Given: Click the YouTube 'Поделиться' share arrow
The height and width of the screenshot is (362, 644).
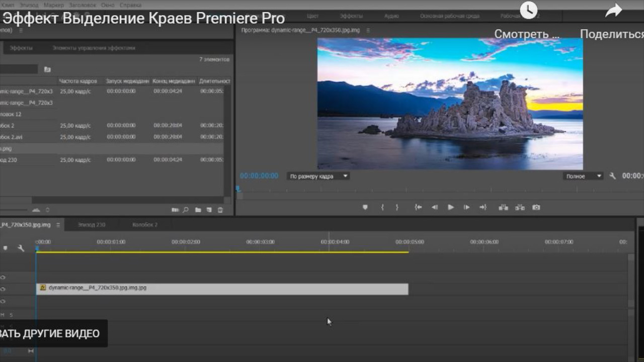Looking at the screenshot, I should click(613, 10).
